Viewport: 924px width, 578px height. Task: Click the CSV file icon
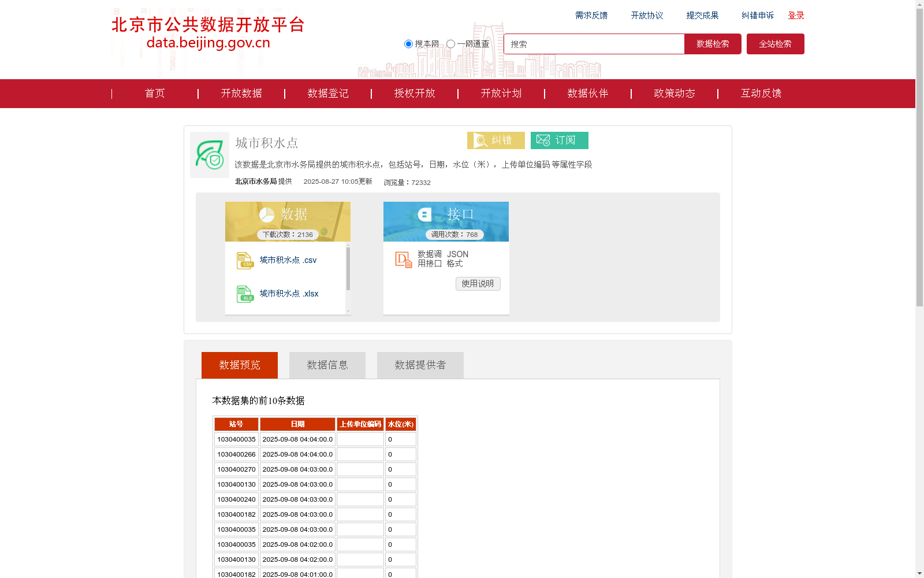245,261
